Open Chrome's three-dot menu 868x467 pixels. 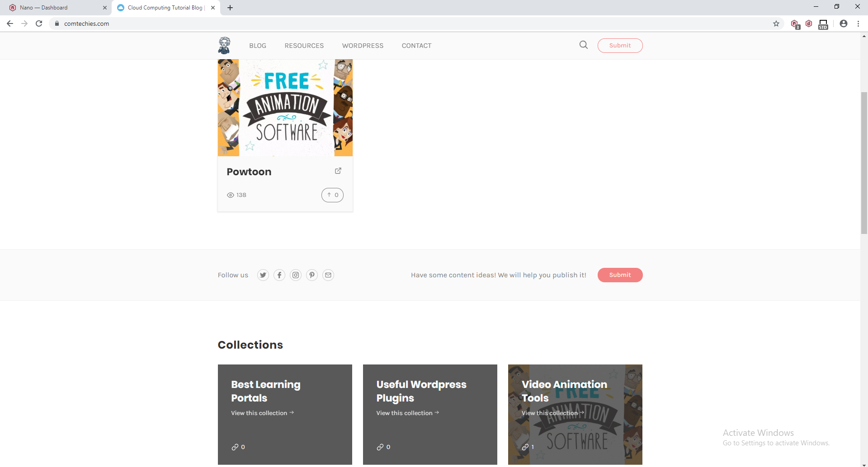click(x=858, y=23)
